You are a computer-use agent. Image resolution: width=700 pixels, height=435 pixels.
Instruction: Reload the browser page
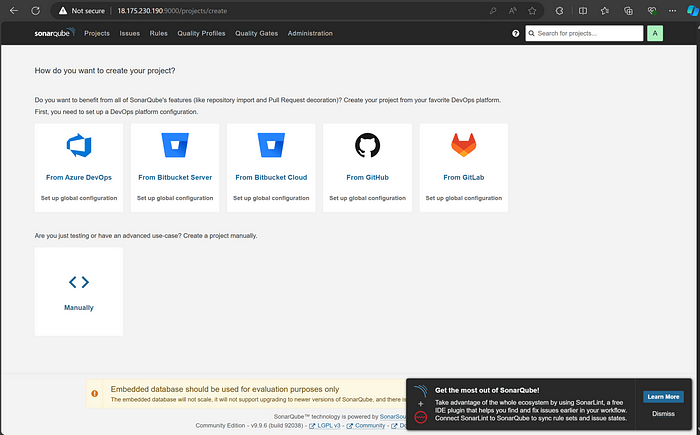(35, 11)
